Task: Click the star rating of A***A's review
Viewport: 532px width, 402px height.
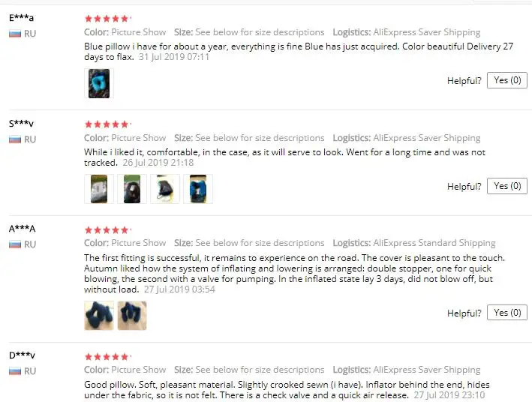Action: (107, 230)
